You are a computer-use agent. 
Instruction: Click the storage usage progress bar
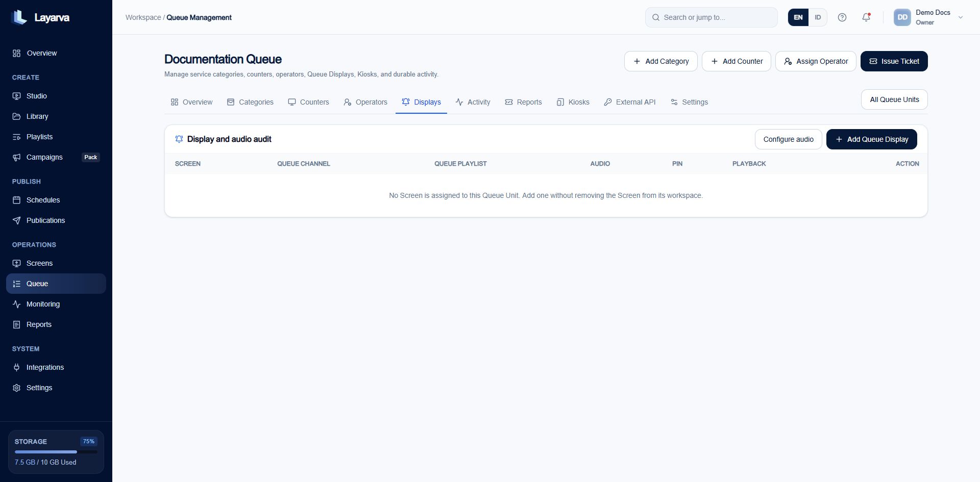tap(56, 452)
